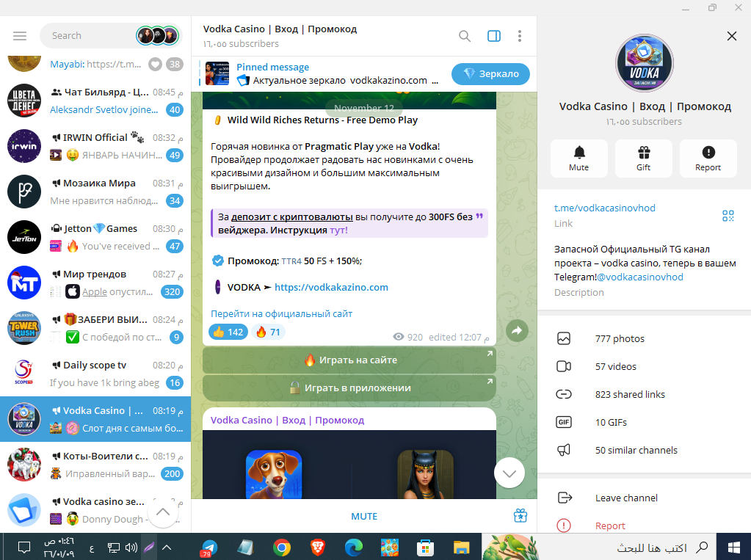Open the volume control in the system tray
The height and width of the screenshot is (560, 751).
pyautogui.click(x=131, y=547)
